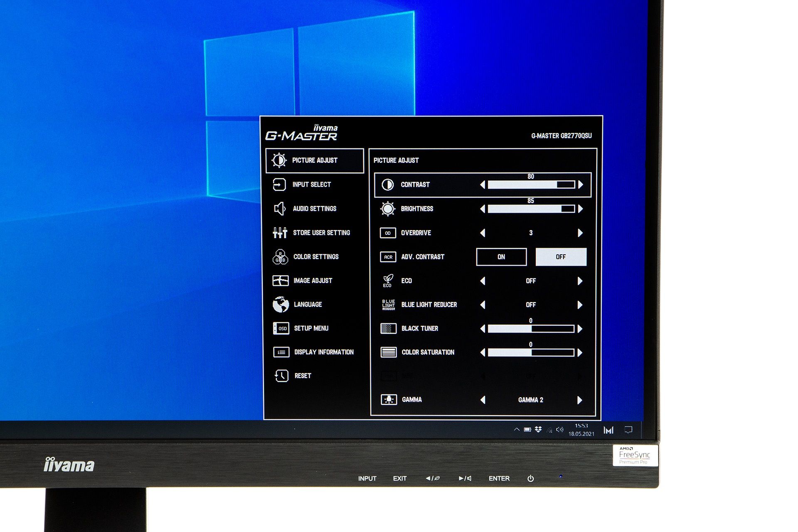
Task: Decrease Brightness with left arrow
Action: tap(483, 209)
